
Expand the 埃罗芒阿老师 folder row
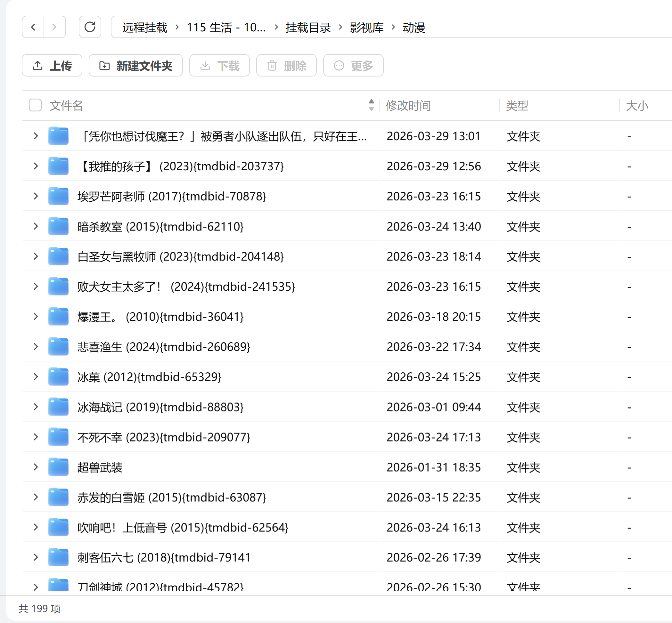coord(36,196)
